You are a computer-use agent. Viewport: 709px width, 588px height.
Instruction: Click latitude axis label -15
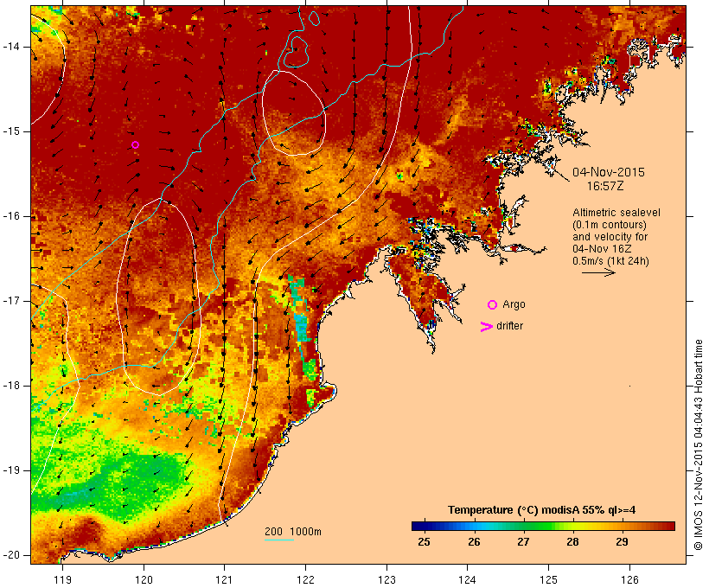pyautogui.click(x=11, y=131)
